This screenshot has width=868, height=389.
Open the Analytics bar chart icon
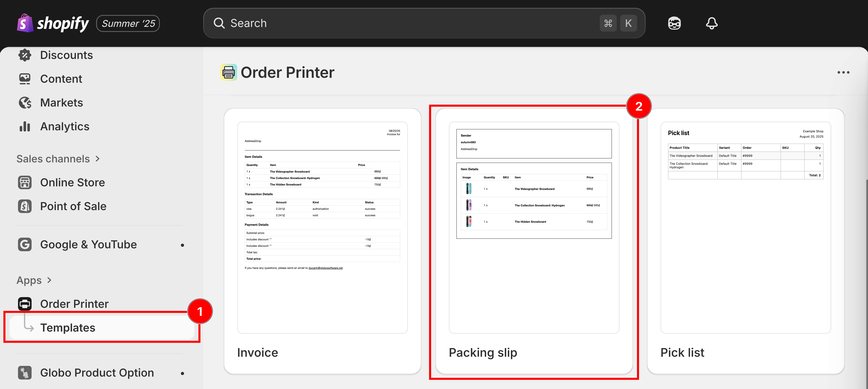tap(25, 126)
